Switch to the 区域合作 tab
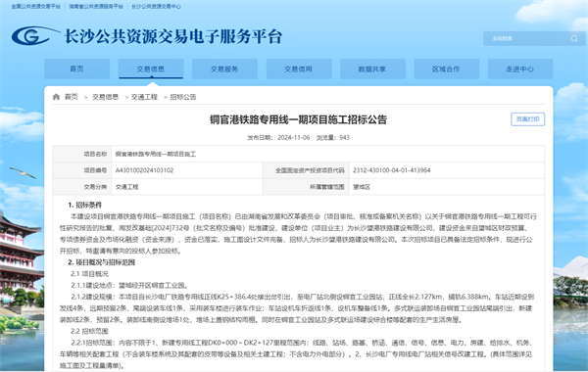This screenshot has width=588, height=372. point(446,69)
